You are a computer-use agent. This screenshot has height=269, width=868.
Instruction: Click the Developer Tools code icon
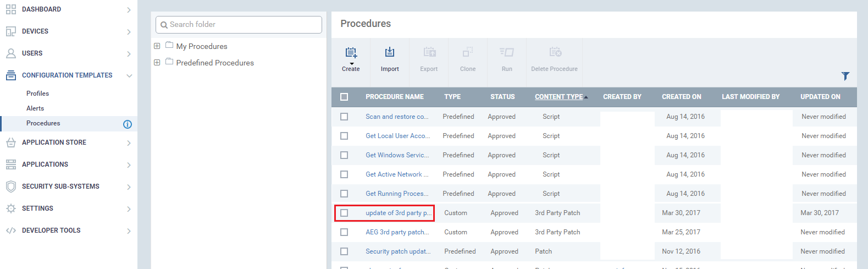[10, 230]
